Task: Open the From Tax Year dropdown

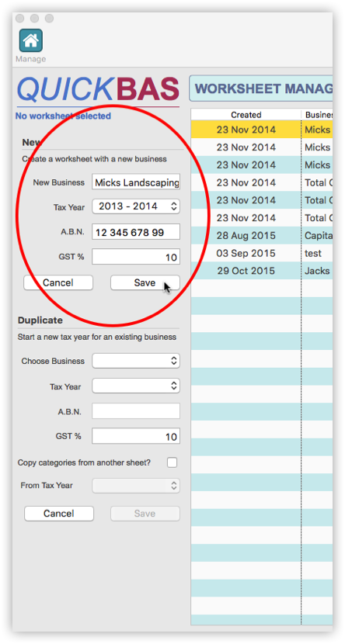Action: coord(136,486)
